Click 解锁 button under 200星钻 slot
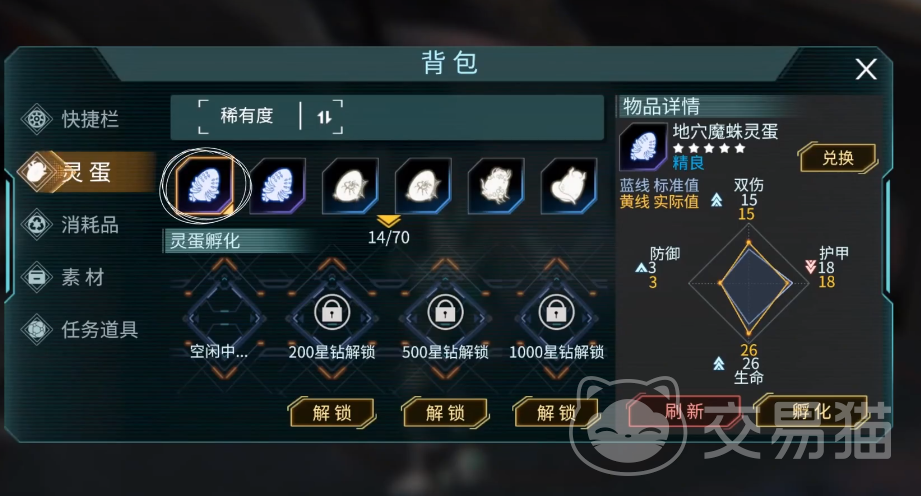 pos(332,413)
